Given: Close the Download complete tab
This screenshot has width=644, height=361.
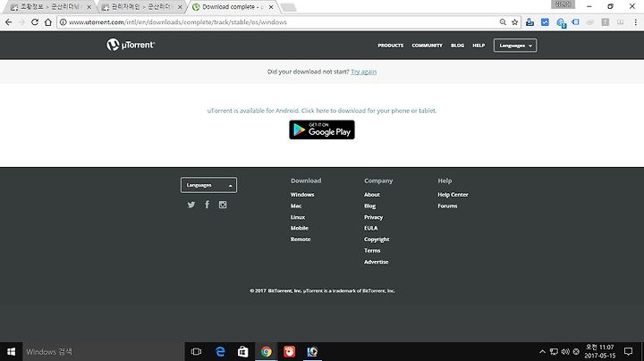Looking at the screenshot, I should click(271, 7).
